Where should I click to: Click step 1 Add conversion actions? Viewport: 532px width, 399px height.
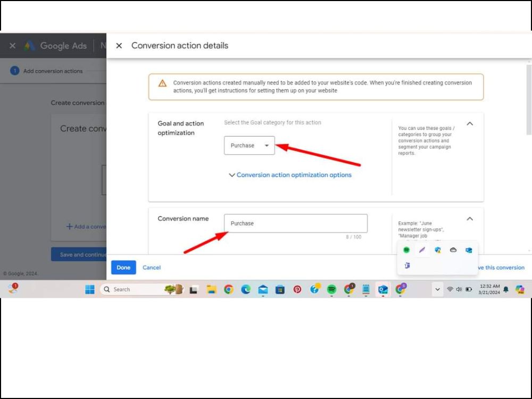(x=47, y=71)
